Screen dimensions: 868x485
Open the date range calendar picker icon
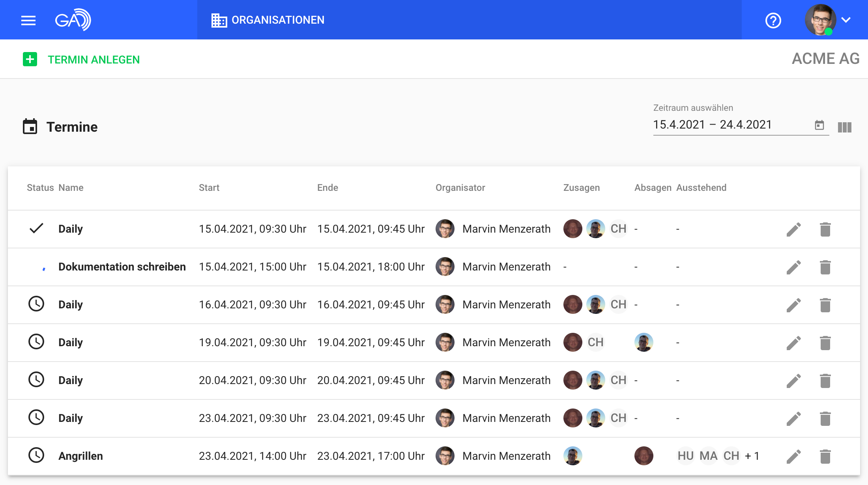click(x=819, y=125)
